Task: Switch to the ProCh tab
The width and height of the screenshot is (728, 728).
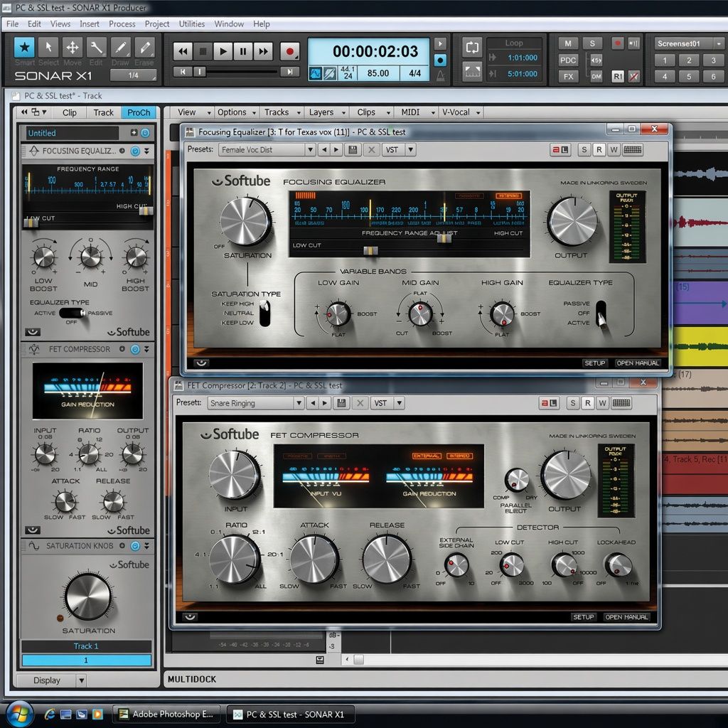Action: click(139, 112)
